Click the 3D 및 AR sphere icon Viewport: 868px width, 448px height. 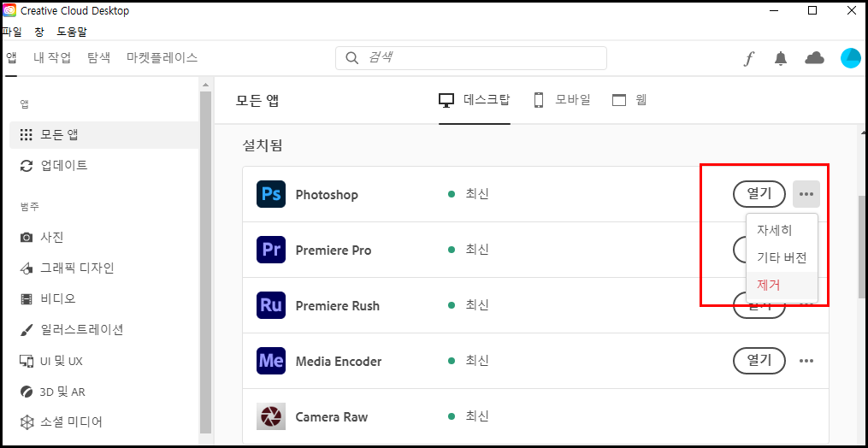coord(26,392)
